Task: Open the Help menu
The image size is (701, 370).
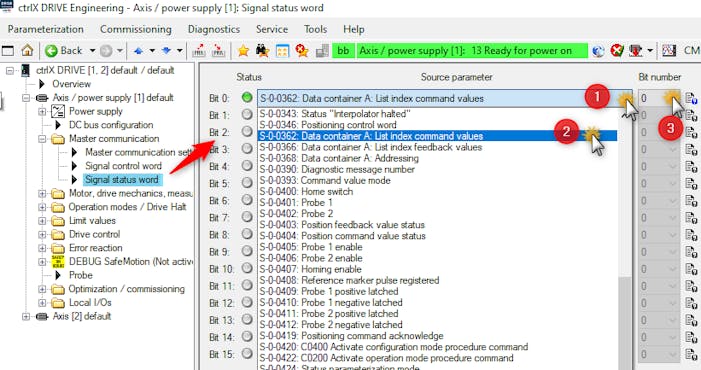Action: tap(354, 29)
